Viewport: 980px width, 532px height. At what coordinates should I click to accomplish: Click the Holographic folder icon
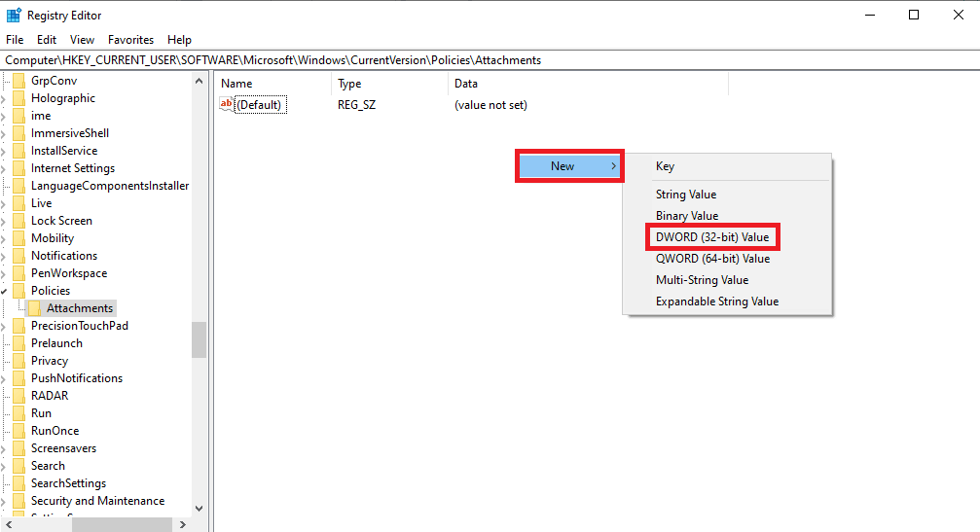pos(19,98)
